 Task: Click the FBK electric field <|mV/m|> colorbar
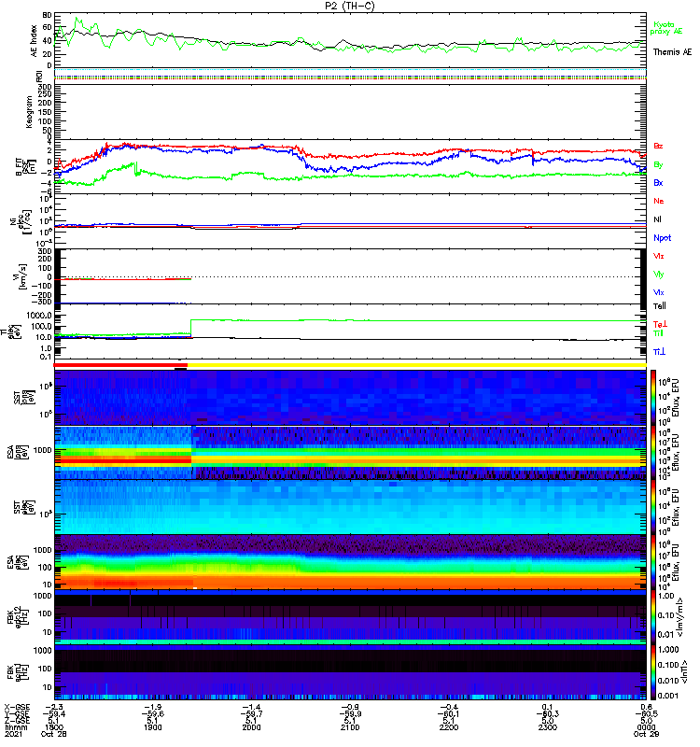coord(653,617)
